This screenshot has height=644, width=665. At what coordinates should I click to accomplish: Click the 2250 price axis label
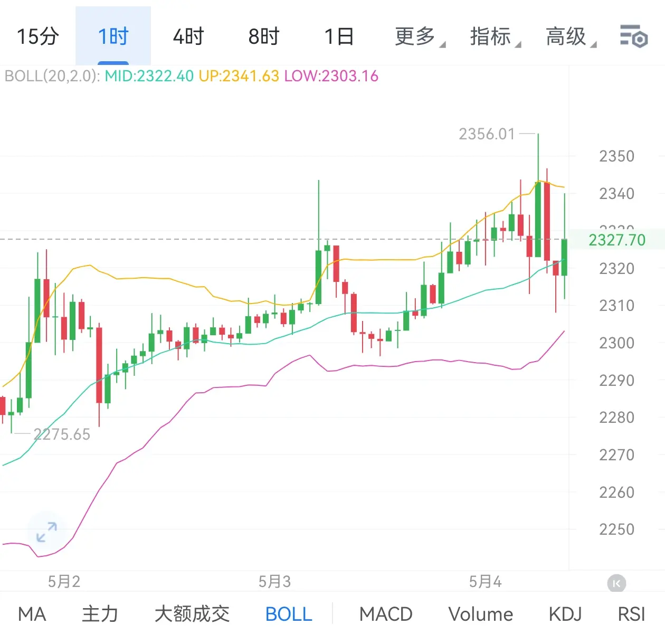pyautogui.click(x=616, y=529)
